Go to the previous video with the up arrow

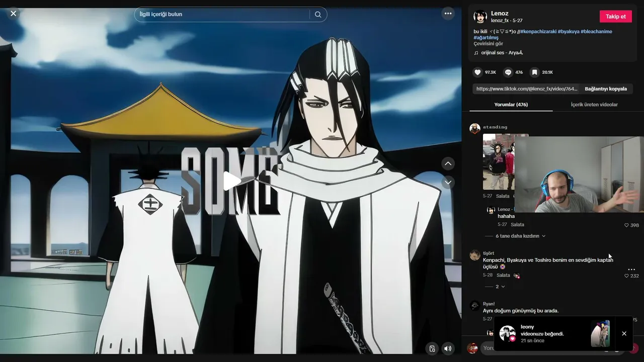[x=448, y=163]
